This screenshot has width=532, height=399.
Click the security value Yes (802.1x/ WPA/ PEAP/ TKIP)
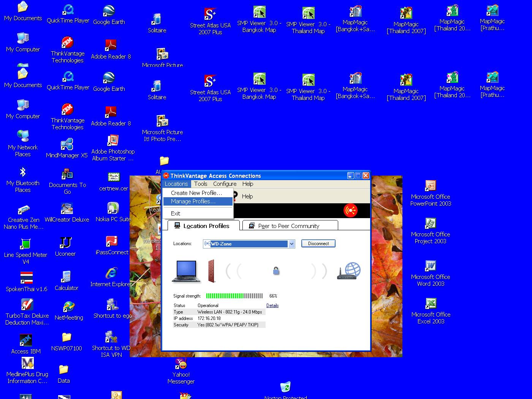(228, 325)
